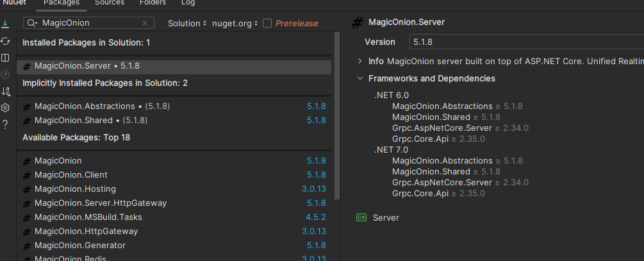The image size is (644, 261).
Task: Open the Solution scope dropdown
Action: 187,24
